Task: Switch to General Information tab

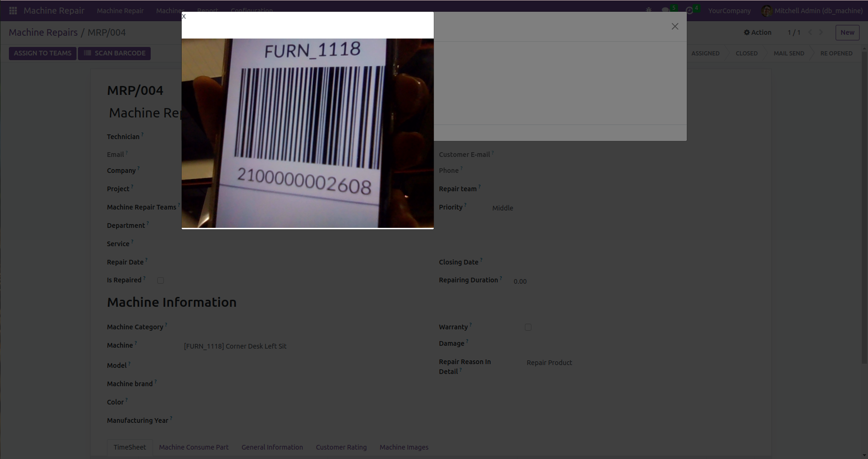Action: [x=272, y=447]
